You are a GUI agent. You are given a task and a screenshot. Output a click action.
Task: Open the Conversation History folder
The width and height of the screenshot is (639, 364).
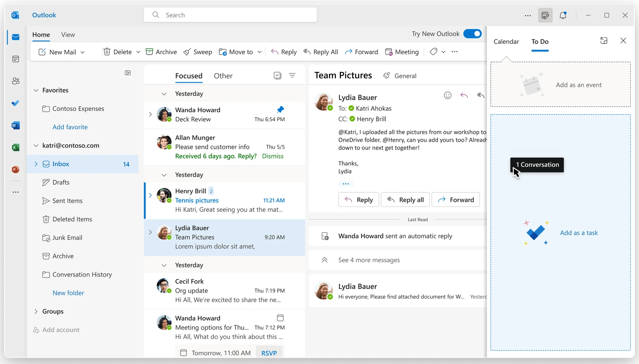[x=83, y=275]
